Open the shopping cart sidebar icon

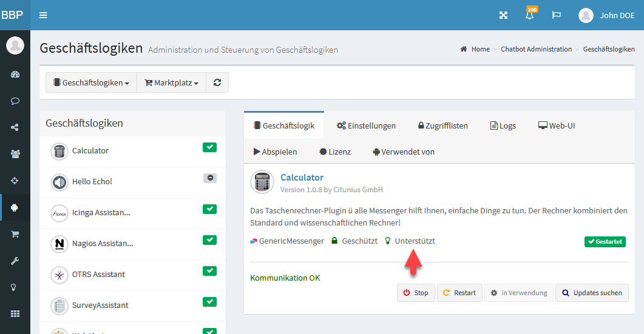point(15,235)
